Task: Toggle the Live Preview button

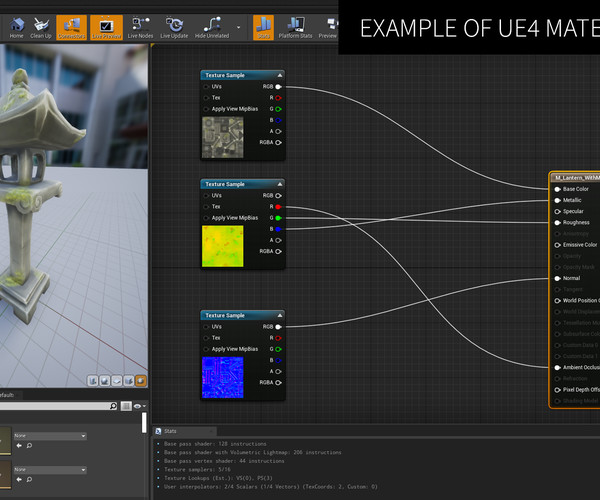Action: click(x=106, y=26)
